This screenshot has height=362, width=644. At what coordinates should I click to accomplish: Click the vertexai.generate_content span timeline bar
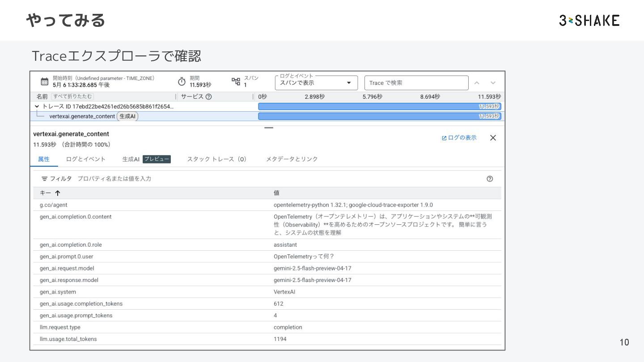pos(379,116)
